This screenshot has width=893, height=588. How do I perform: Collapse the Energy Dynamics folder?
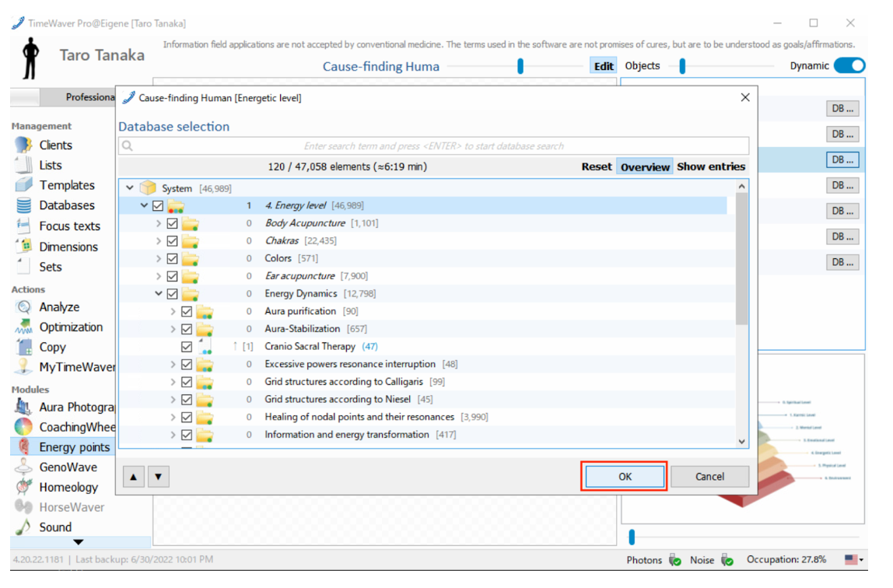[159, 294]
